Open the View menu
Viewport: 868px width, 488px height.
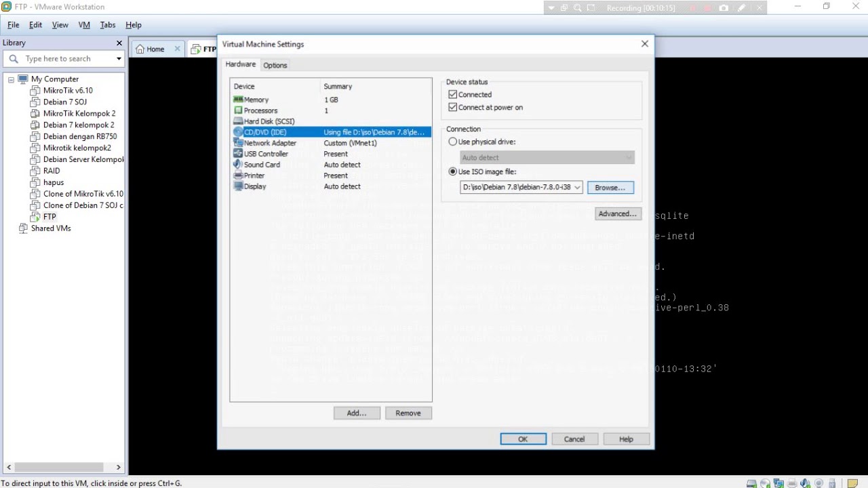pos(60,25)
